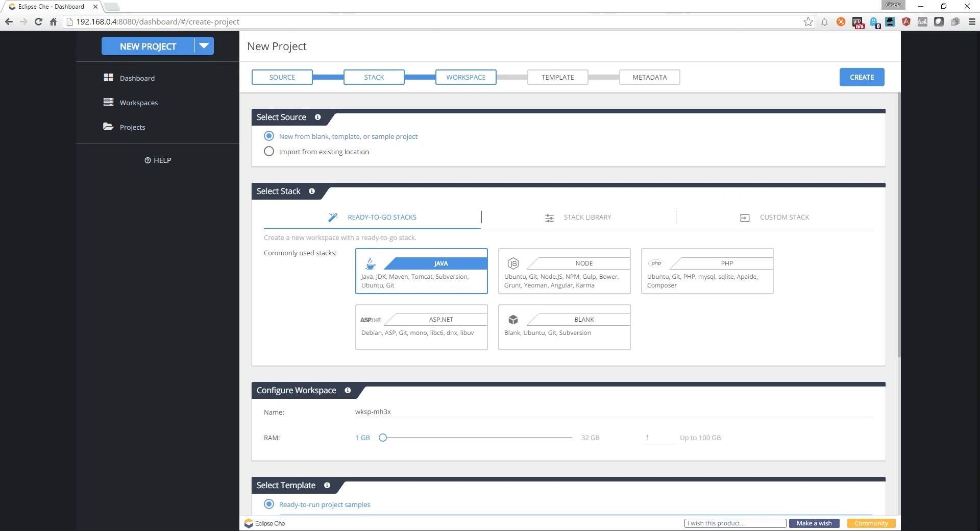The height and width of the screenshot is (531, 980).
Task: Go to browser home page icon
Action: coord(53,22)
